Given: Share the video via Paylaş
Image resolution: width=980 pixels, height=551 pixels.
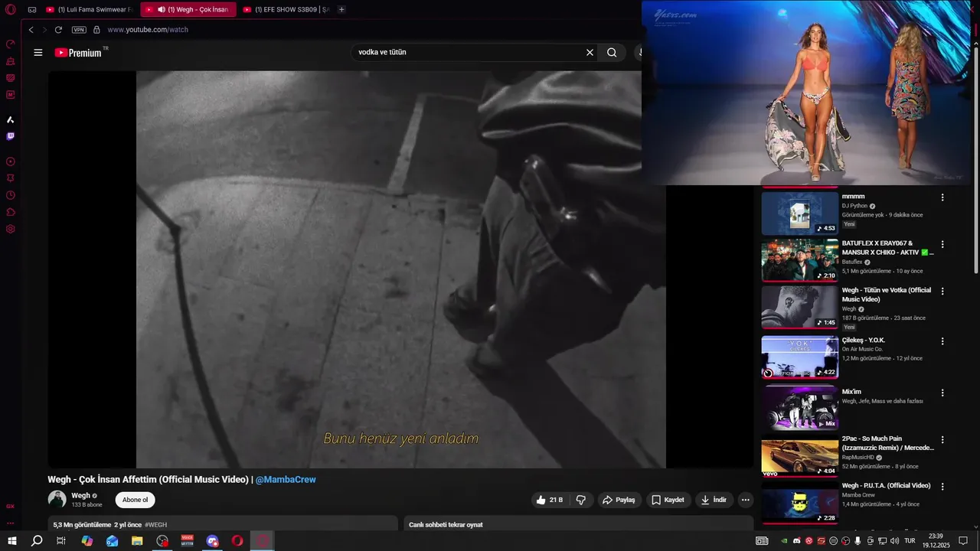Looking at the screenshot, I should click(619, 500).
